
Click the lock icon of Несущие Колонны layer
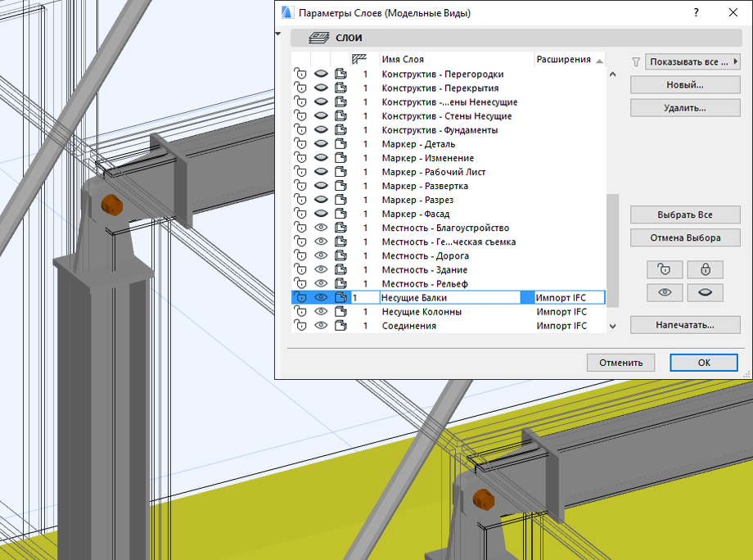300,312
